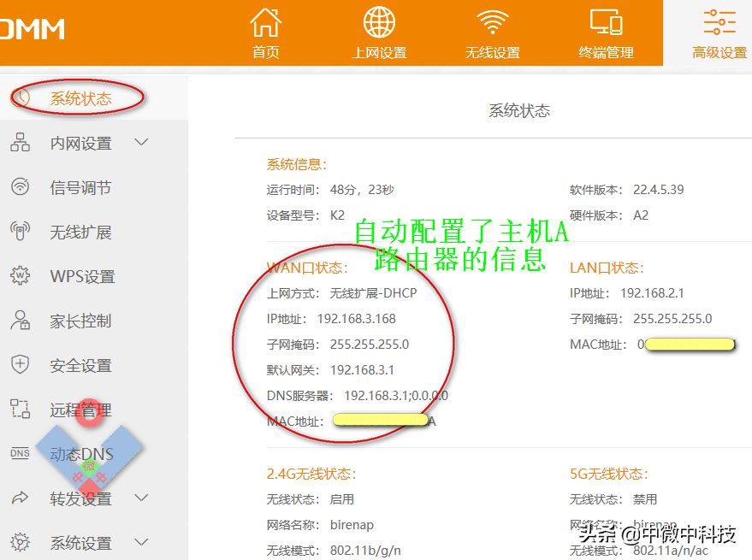Click the LAN口状态 section heading
The width and height of the screenshot is (752, 560).
[x=607, y=268]
